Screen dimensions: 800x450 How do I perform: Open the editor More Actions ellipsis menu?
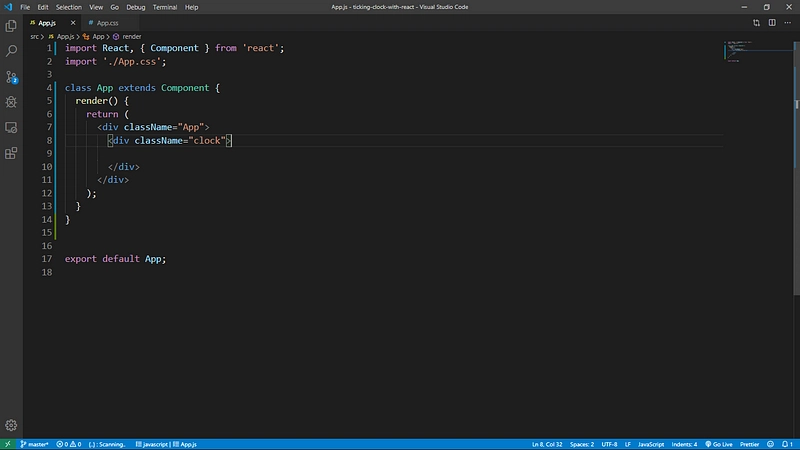787,23
